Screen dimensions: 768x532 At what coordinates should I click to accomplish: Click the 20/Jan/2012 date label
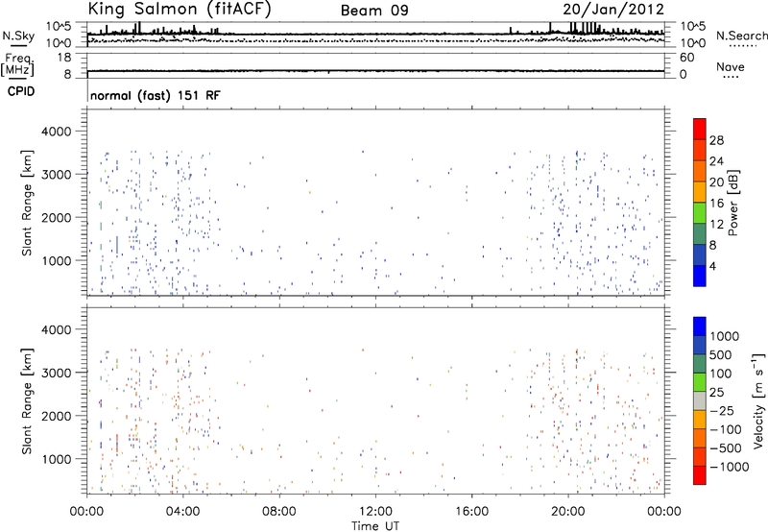tap(613, 10)
